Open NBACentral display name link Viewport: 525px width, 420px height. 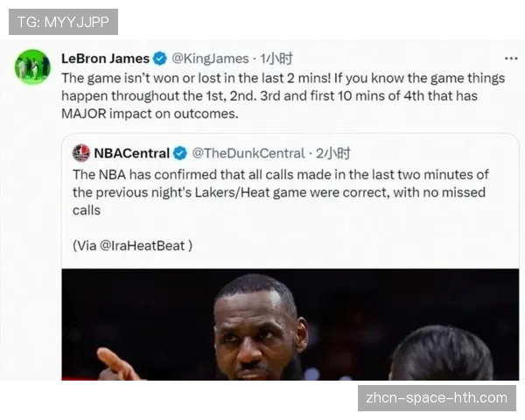pyautogui.click(x=131, y=153)
